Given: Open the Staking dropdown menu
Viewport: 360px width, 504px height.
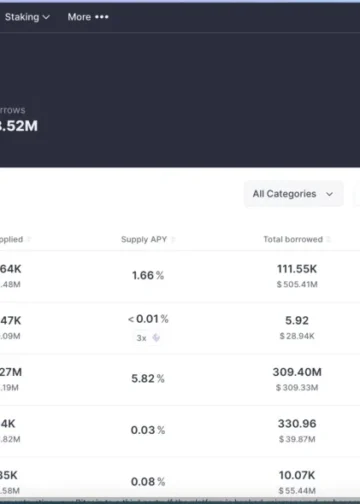Looking at the screenshot, I should 27,17.
